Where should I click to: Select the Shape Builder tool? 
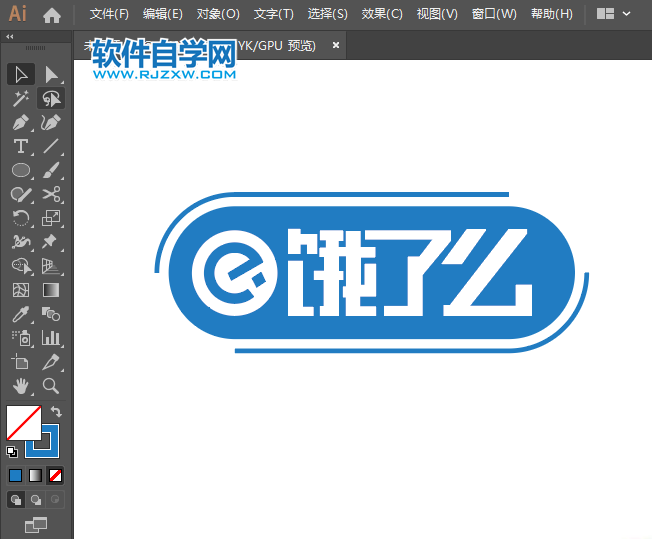point(21,266)
